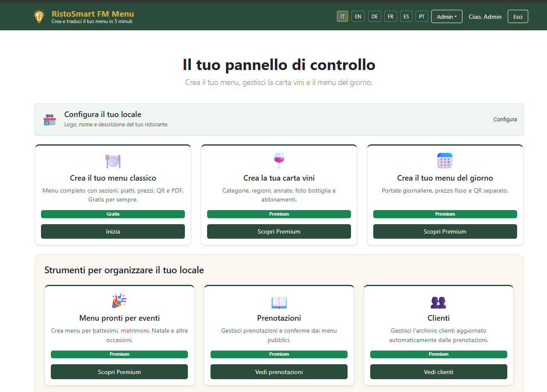Log out with the Esci button
The image size is (547, 392).
pos(518,17)
